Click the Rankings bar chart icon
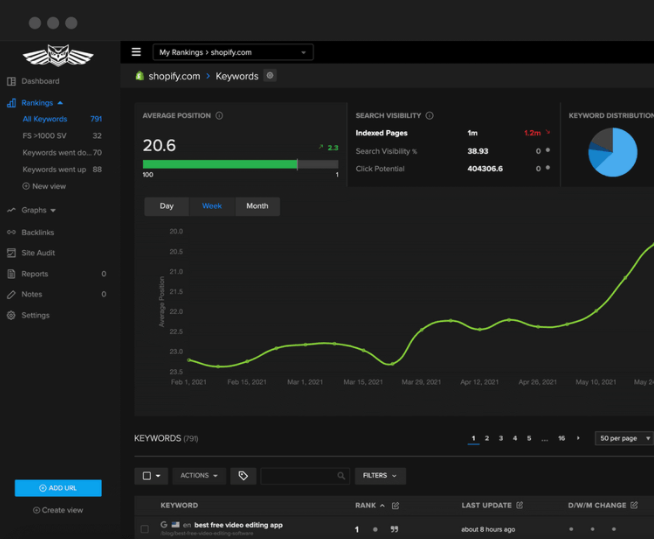Screen dimensions: 654x539 pos(11,103)
